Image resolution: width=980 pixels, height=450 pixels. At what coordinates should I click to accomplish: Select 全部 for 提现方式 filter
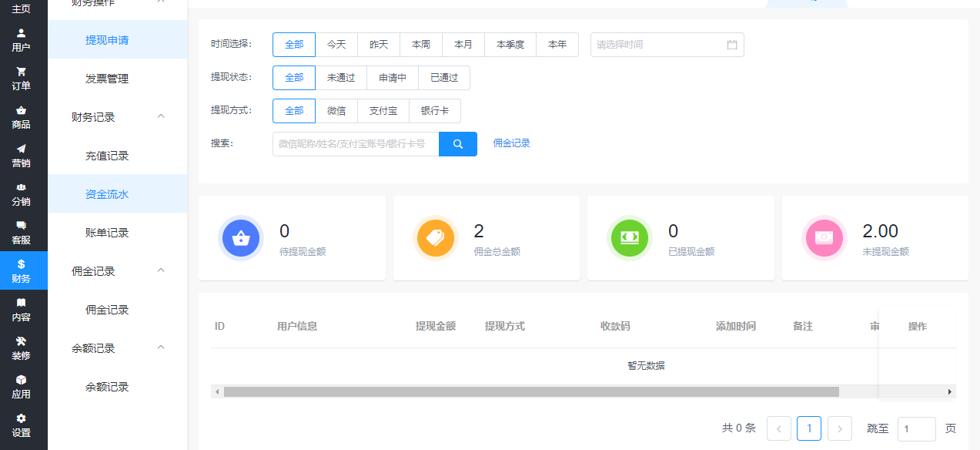coord(294,111)
